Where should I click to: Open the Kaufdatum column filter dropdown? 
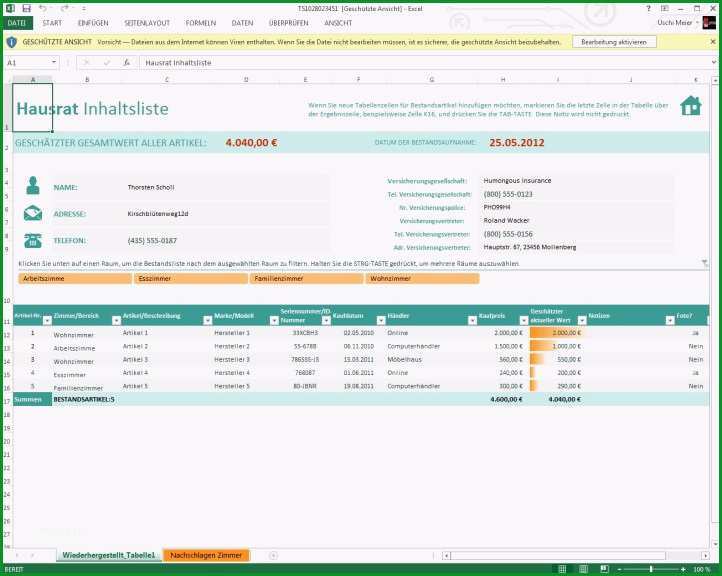click(x=381, y=320)
